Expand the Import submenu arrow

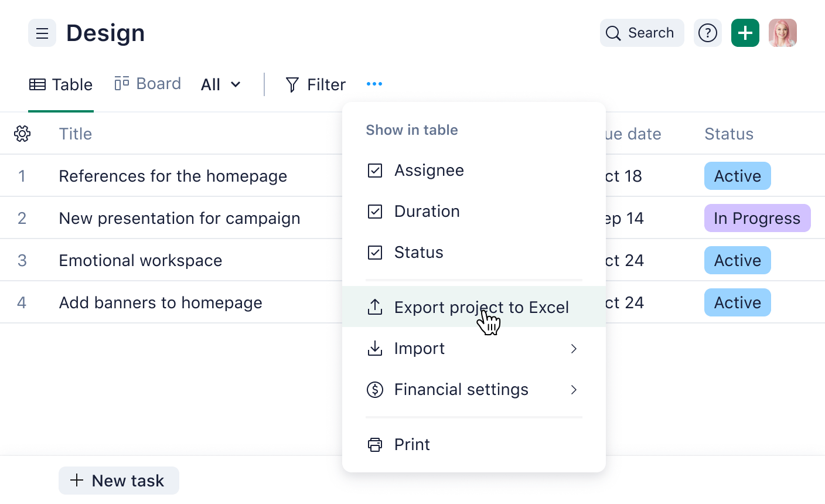pos(574,349)
